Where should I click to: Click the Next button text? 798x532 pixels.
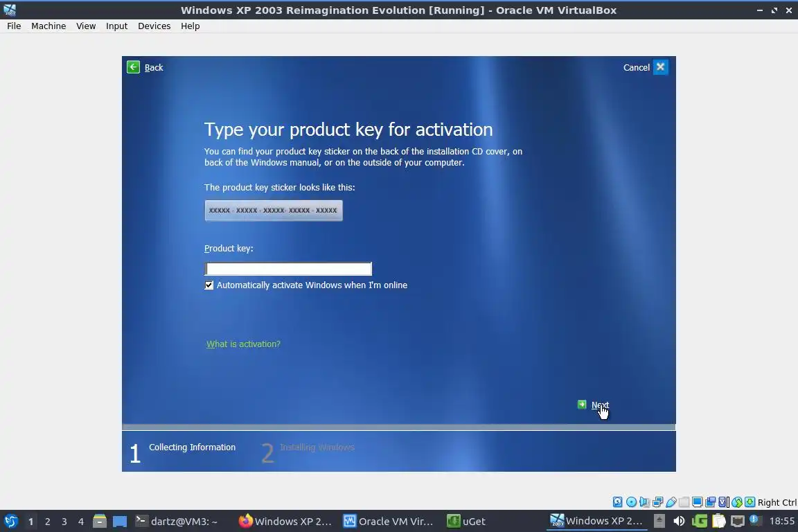tap(600, 405)
